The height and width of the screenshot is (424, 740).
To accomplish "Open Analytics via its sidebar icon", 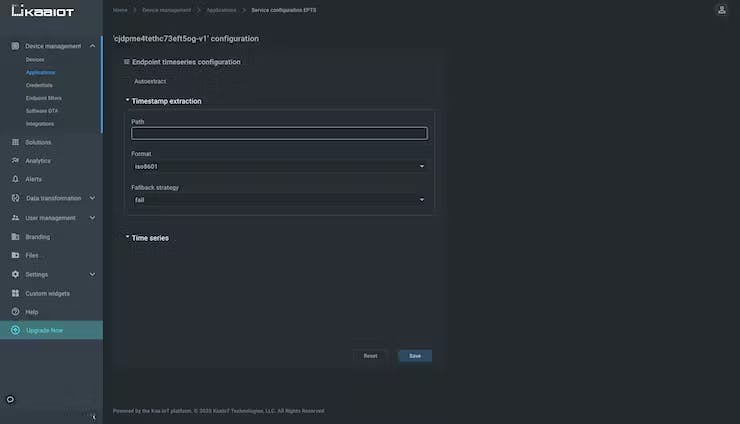I will pyautogui.click(x=15, y=161).
